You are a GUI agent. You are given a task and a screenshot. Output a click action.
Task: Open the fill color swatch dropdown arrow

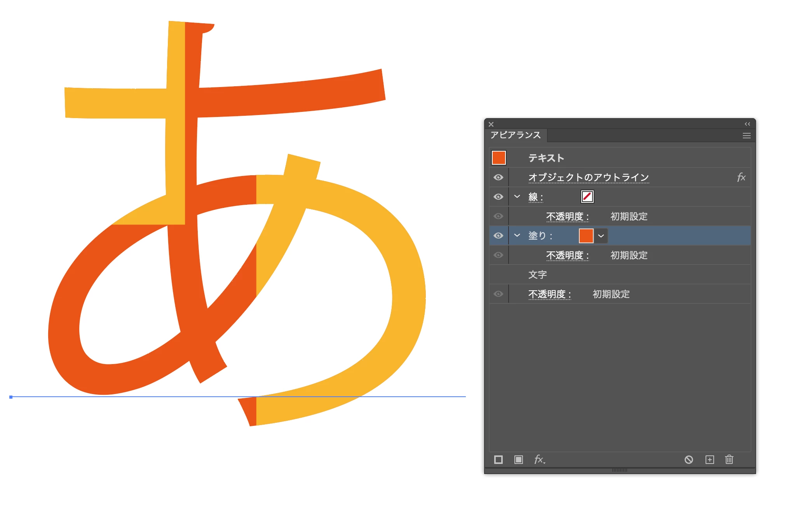601,236
